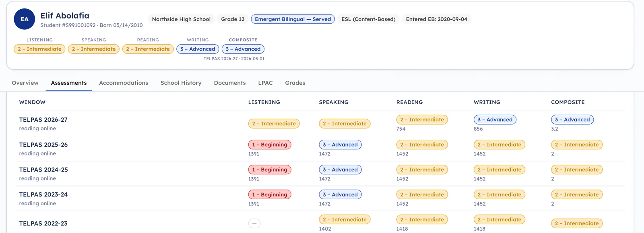Click writing score 856
This screenshot has width=644, height=233.
coord(478,129)
